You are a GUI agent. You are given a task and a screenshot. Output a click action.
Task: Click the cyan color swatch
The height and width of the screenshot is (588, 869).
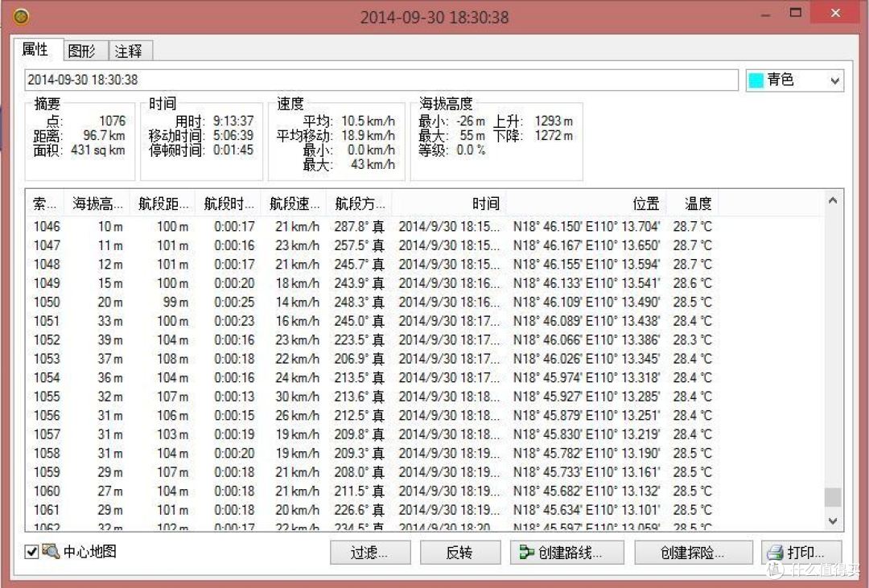tap(756, 80)
